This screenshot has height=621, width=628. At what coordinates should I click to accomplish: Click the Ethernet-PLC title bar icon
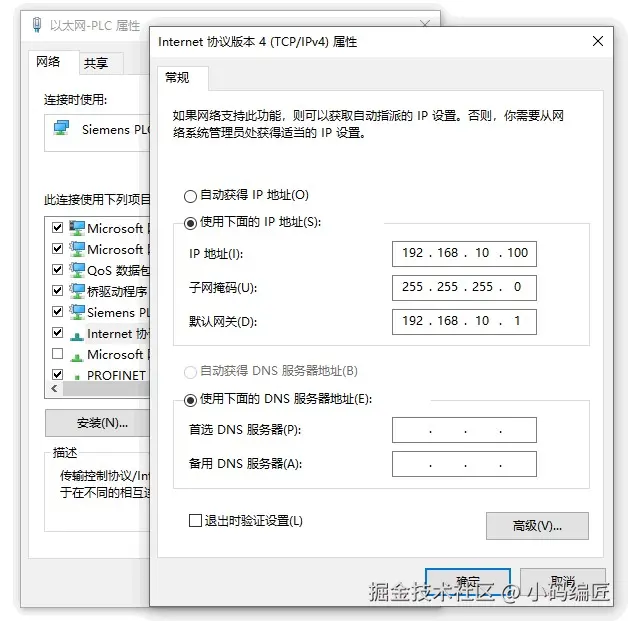(37, 25)
